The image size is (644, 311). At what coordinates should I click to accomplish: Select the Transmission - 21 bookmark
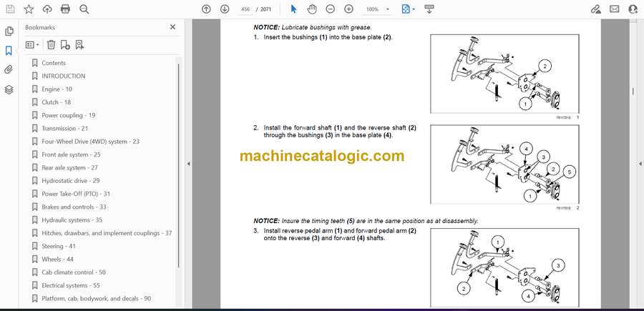[64, 129]
